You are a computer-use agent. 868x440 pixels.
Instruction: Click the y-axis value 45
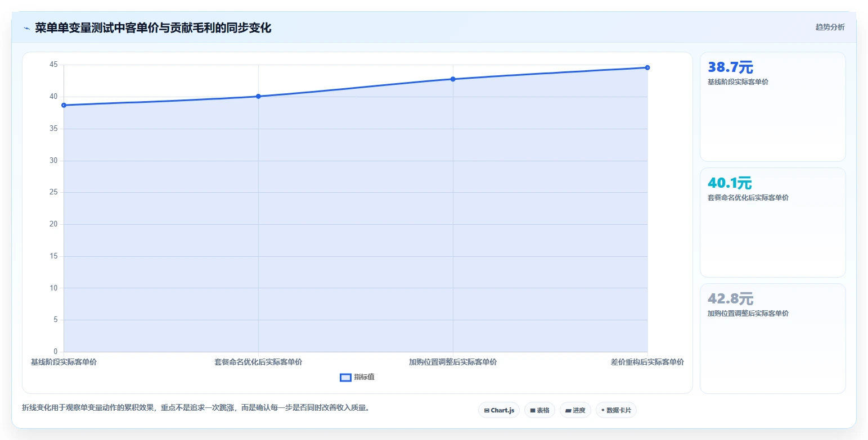(53, 65)
